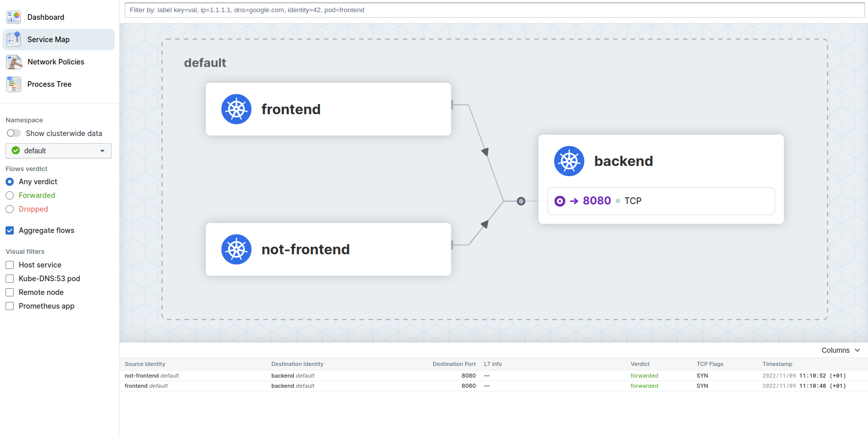Click the 8080 TCP port row
Image resolution: width=868 pixels, height=437 pixels.
click(661, 201)
